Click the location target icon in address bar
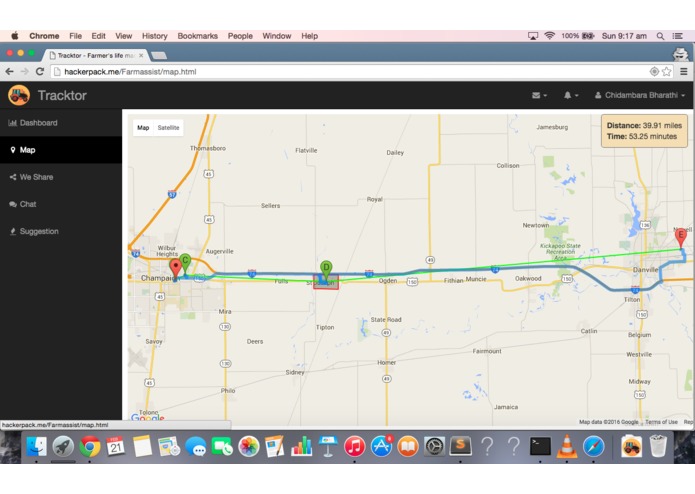The image size is (695, 494). (x=654, y=71)
